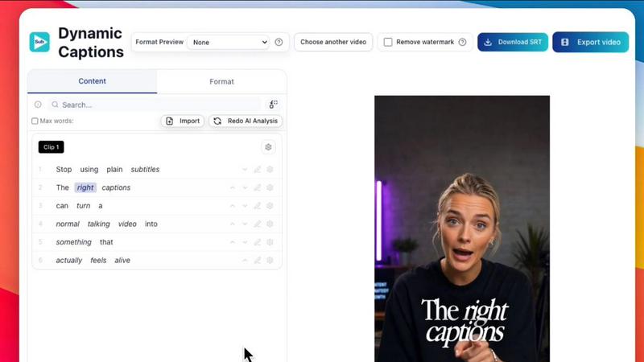Open settings gear for line 3
The height and width of the screenshot is (362, 644).
click(x=270, y=206)
